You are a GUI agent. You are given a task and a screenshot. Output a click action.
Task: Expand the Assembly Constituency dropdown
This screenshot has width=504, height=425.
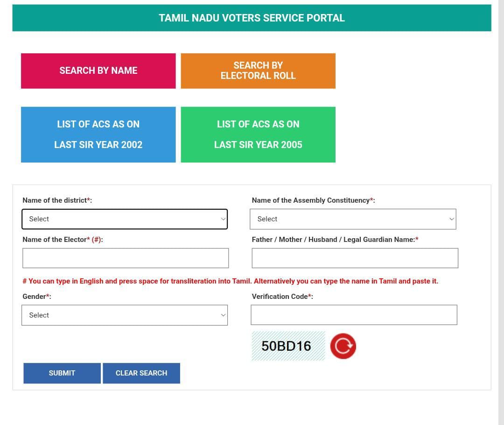click(x=353, y=219)
